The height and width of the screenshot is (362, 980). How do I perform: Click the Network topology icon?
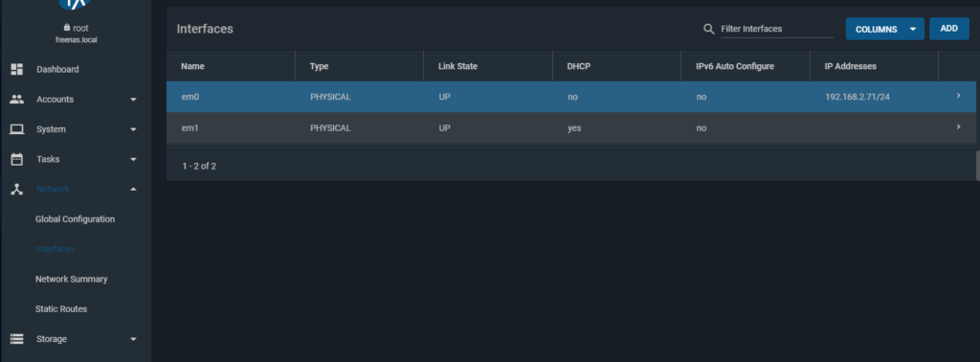pos(17,190)
